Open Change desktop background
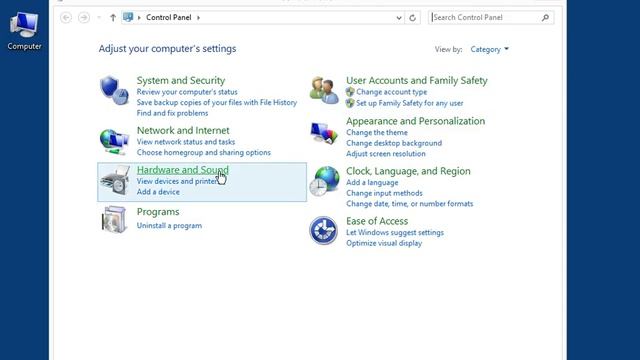 pos(394,143)
